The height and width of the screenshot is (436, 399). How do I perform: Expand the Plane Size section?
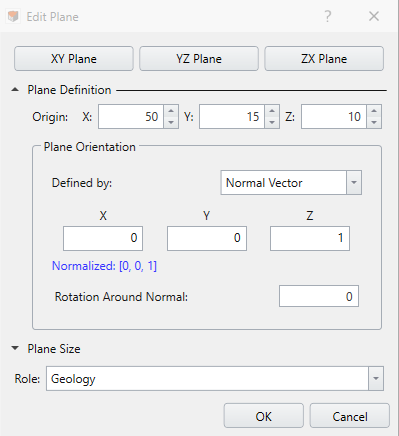(x=15, y=348)
